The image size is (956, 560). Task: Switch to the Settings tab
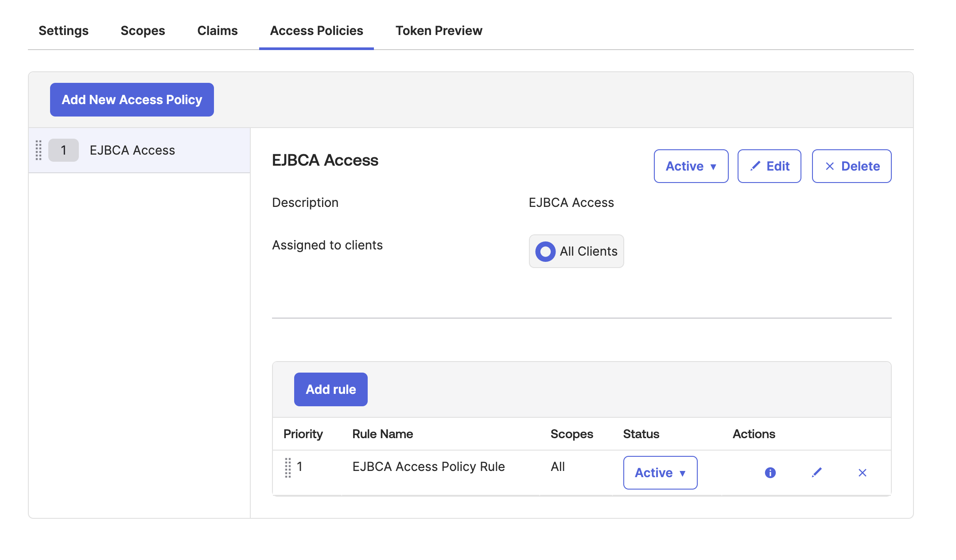coord(63,31)
